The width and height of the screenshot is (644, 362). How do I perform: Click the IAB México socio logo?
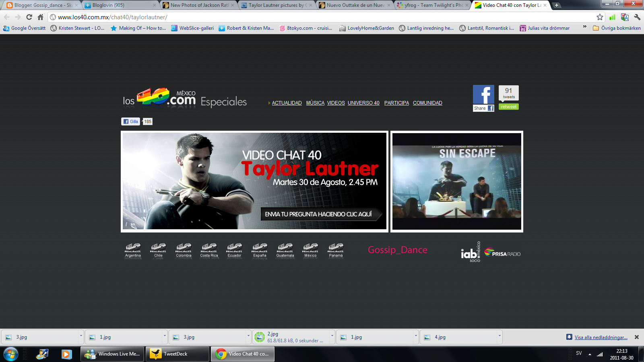[471, 252]
